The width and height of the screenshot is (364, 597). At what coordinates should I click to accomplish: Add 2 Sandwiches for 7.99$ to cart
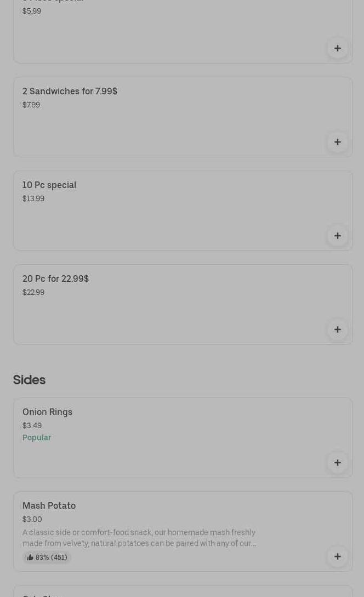(337, 142)
